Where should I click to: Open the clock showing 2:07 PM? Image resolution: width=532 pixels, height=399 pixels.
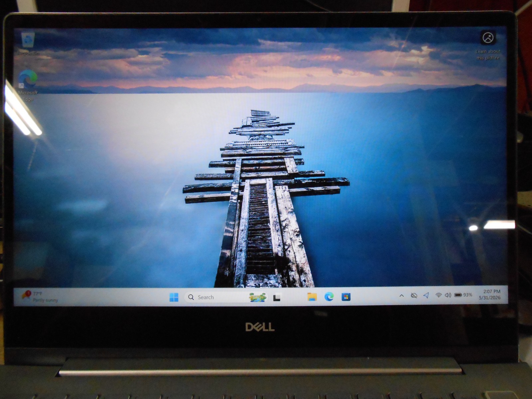pos(489,295)
